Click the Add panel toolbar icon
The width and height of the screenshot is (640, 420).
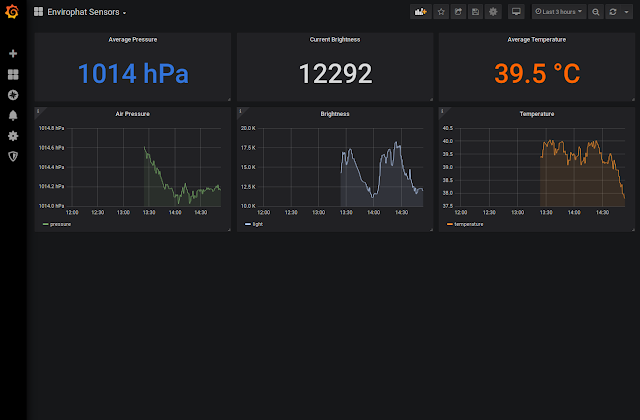420,12
